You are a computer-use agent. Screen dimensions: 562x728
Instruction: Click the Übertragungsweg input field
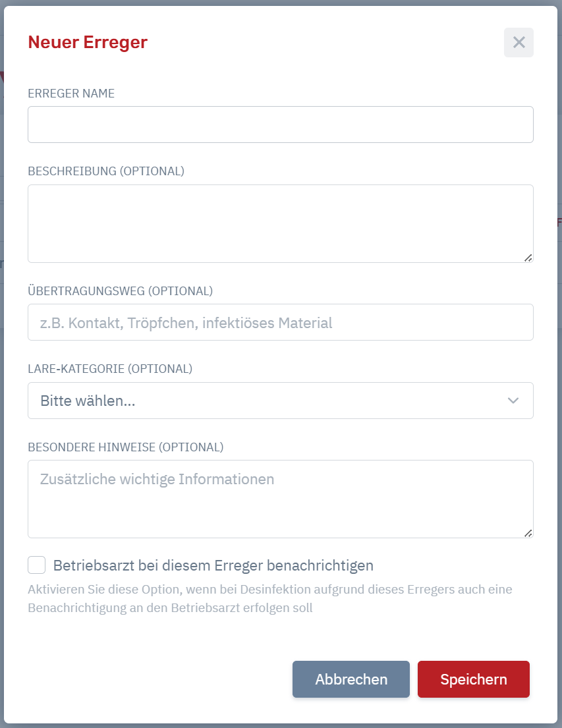281,322
